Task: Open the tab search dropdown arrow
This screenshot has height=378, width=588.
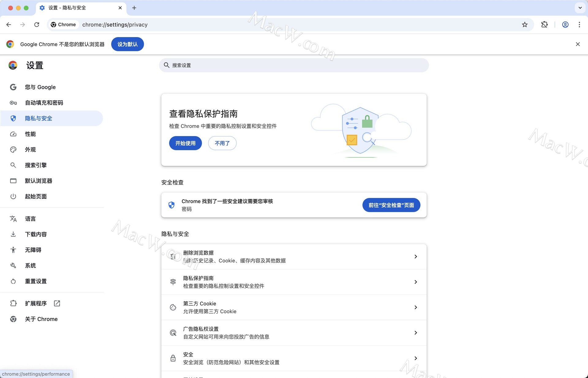Action: point(580,8)
